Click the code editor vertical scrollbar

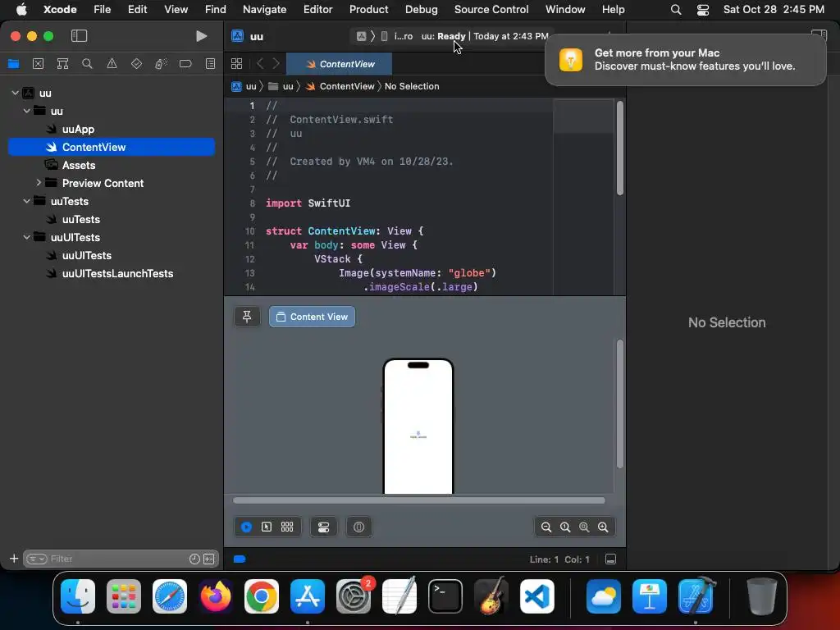(620, 148)
